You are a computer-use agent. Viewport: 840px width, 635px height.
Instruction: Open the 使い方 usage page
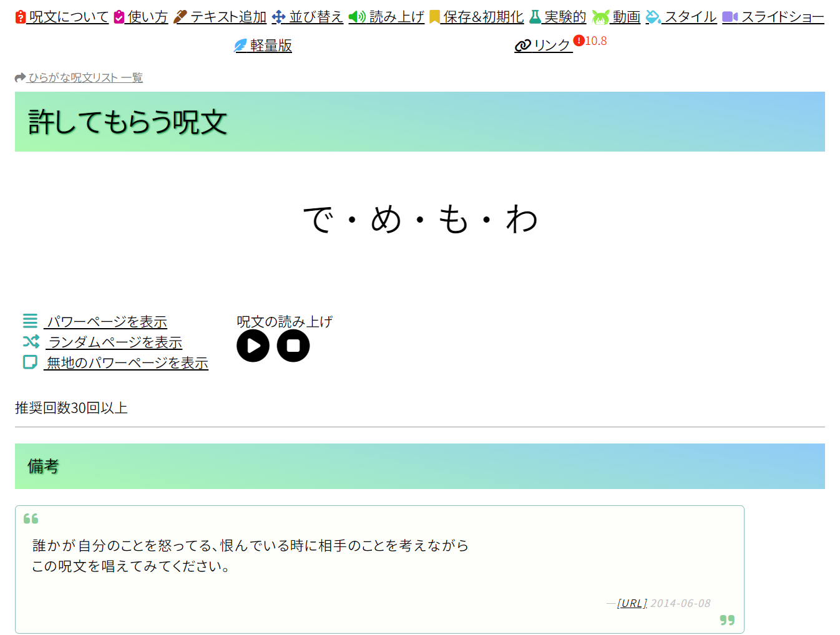pos(147,17)
